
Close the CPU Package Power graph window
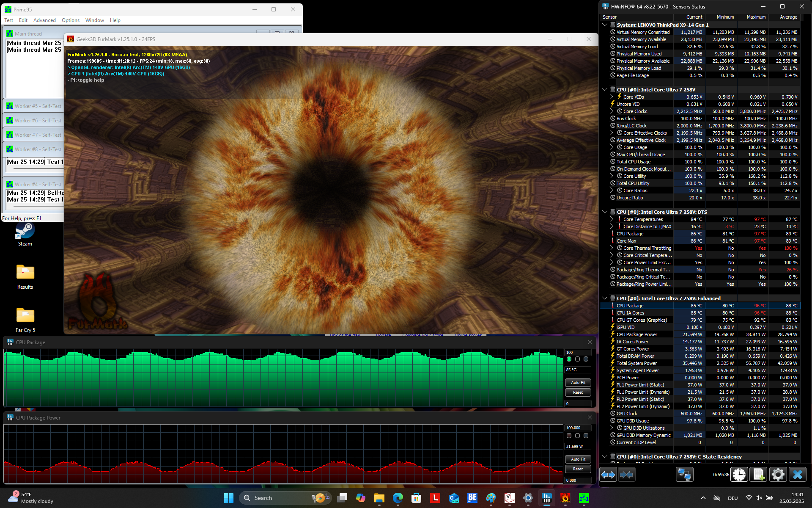click(x=590, y=417)
